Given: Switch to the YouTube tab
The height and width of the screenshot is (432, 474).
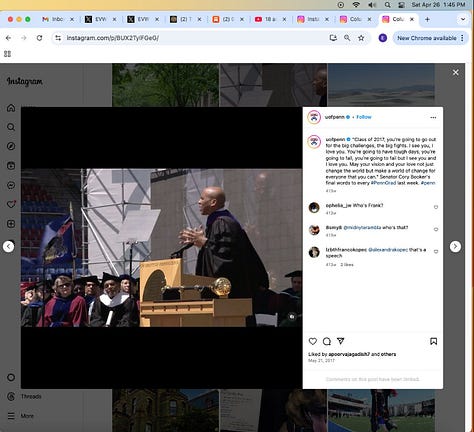Looking at the screenshot, I should (x=270, y=19).
